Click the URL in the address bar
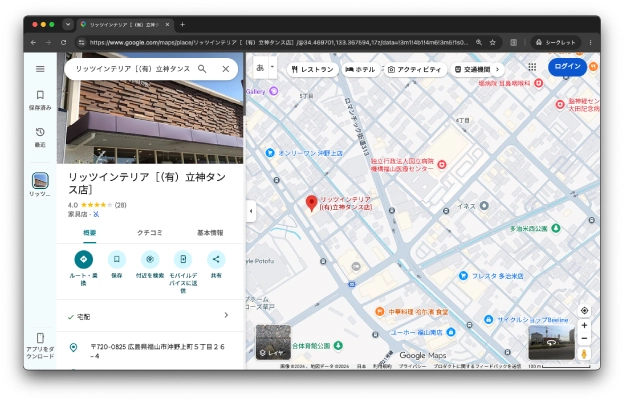Image resolution: width=624 pixels, height=401 pixels. [x=279, y=43]
